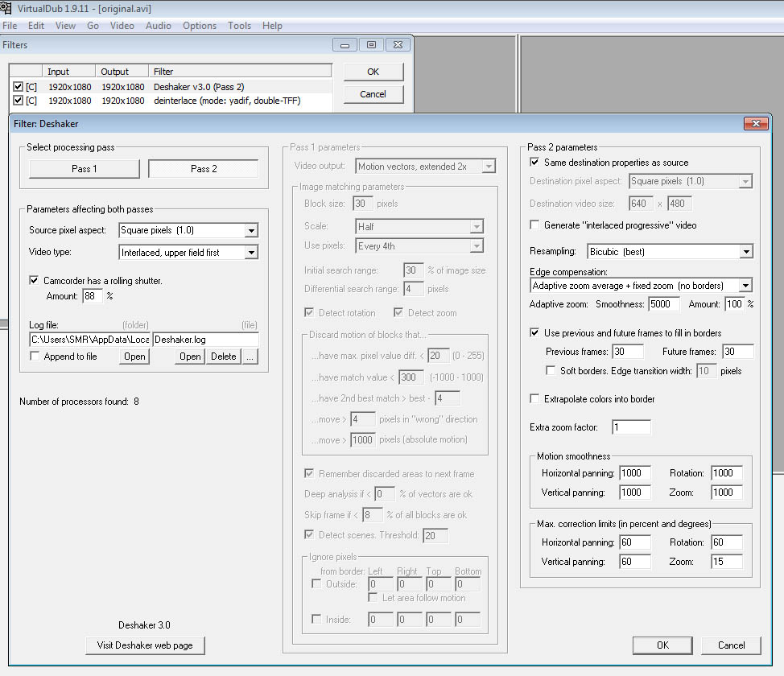
Task: Enable Generate interlaced progressive video
Action: [534, 225]
